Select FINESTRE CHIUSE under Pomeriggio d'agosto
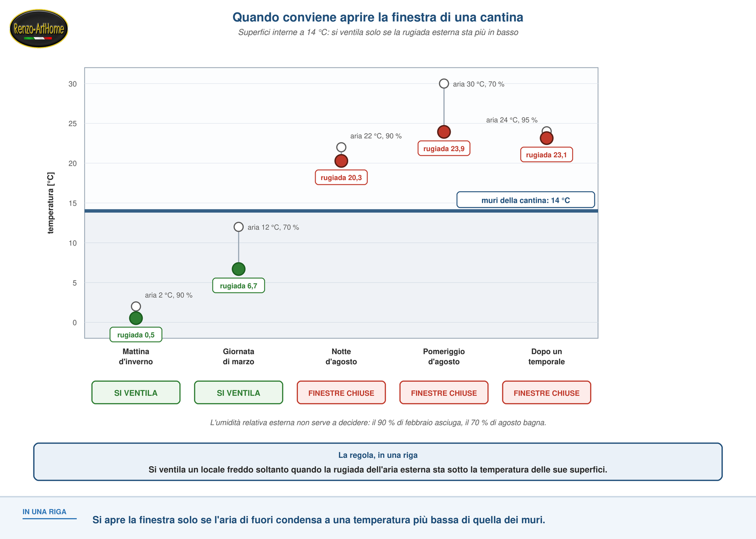756x539 pixels. click(x=444, y=393)
